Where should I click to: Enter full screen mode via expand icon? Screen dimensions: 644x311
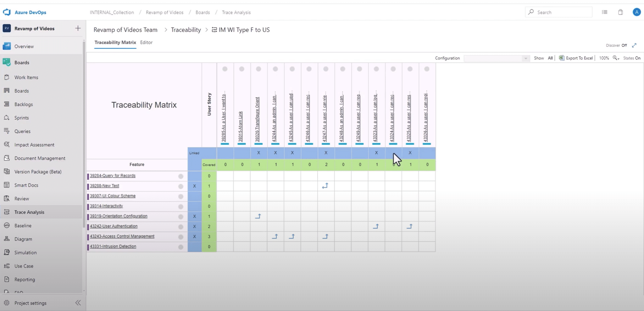(634, 45)
